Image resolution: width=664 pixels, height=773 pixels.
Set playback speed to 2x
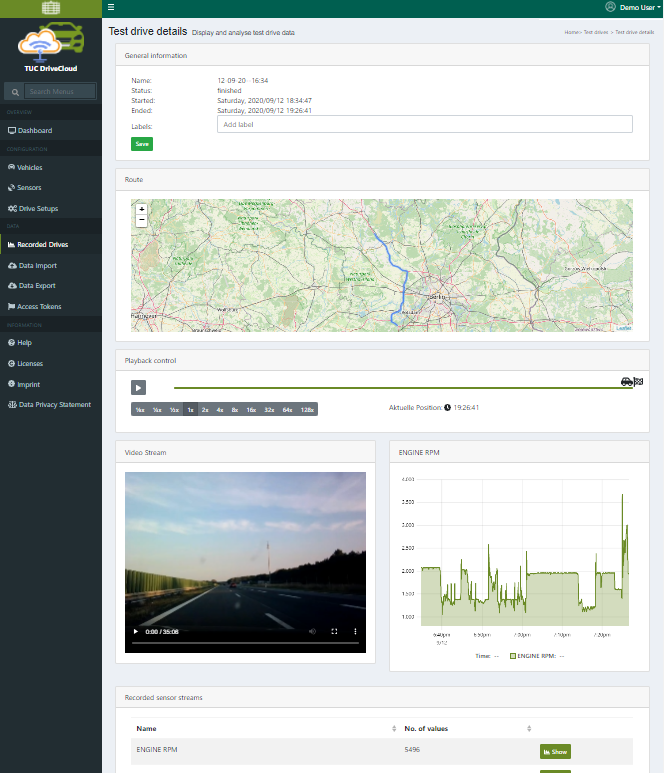tap(205, 409)
